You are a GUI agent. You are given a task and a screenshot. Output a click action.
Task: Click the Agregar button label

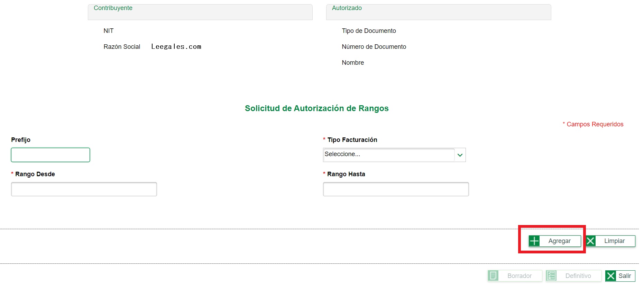tap(559, 241)
